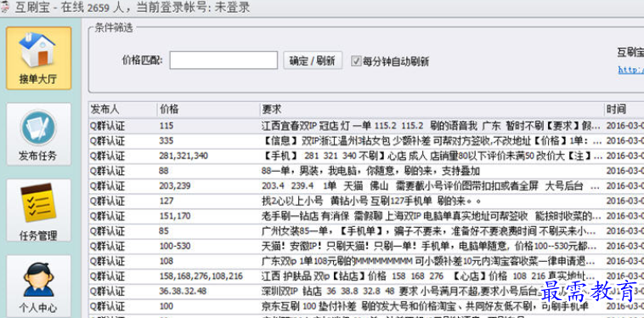Click the 互刷宝 app icon in title bar
This screenshot has width=644, height=318.
tap(5, 7)
